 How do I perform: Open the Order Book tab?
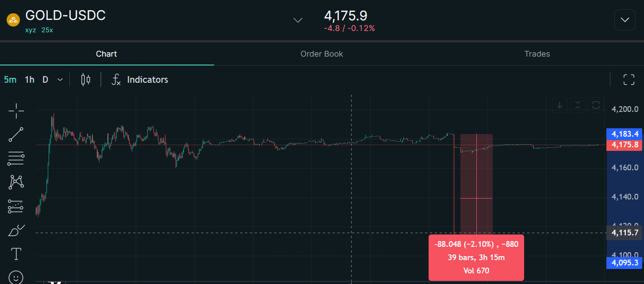pyautogui.click(x=321, y=54)
